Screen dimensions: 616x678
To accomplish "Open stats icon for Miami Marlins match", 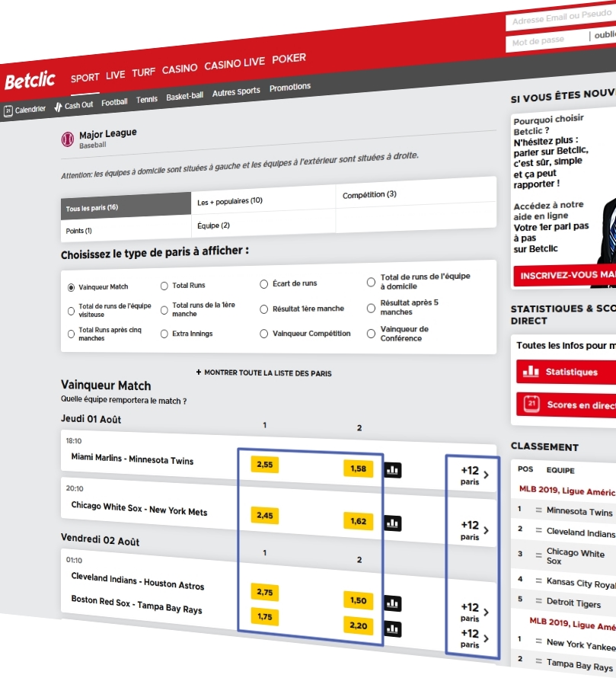I will click(x=392, y=470).
